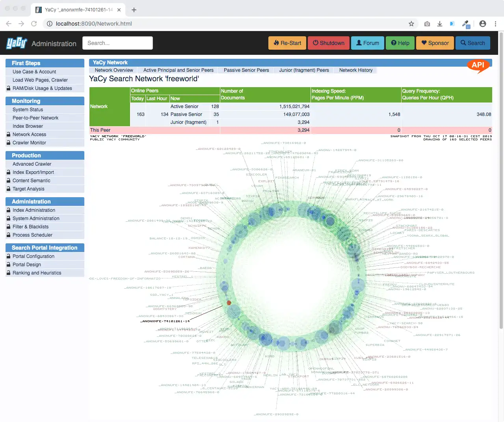Switch to Passive Senior Peers tab
Image resolution: width=504 pixels, height=422 pixels.
pos(246,70)
